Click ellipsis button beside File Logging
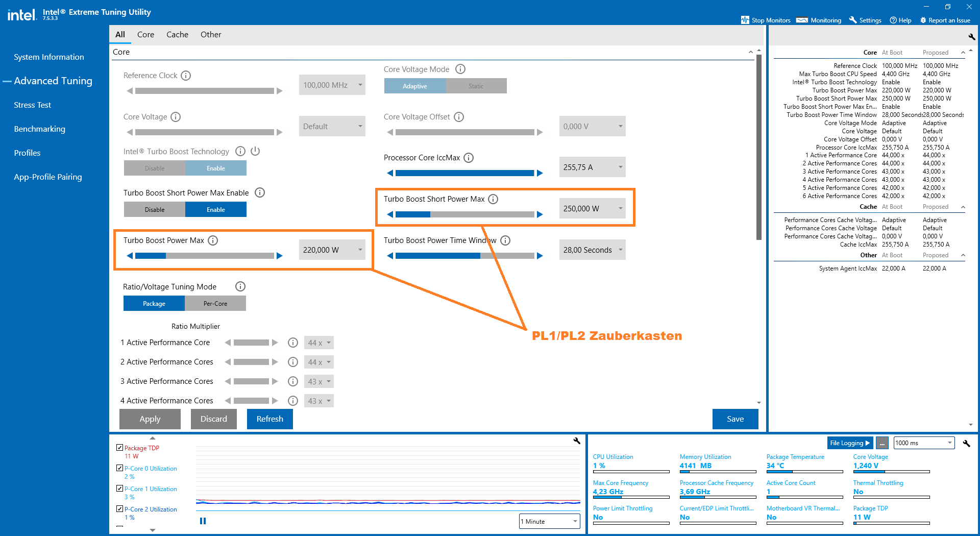This screenshot has height=536, width=980. [882, 443]
